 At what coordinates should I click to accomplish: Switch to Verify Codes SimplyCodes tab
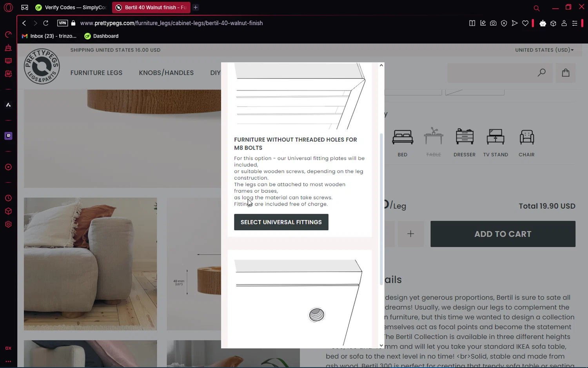[71, 7]
